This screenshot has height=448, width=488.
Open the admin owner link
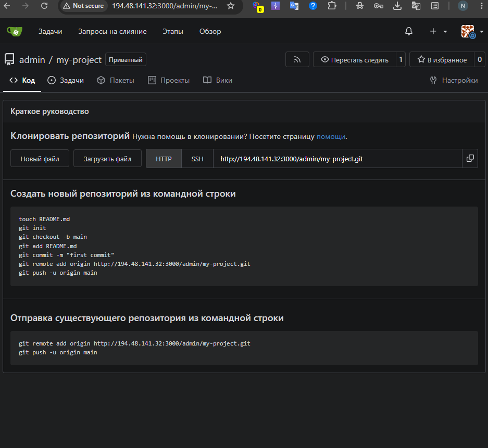[x=32, y=60]
